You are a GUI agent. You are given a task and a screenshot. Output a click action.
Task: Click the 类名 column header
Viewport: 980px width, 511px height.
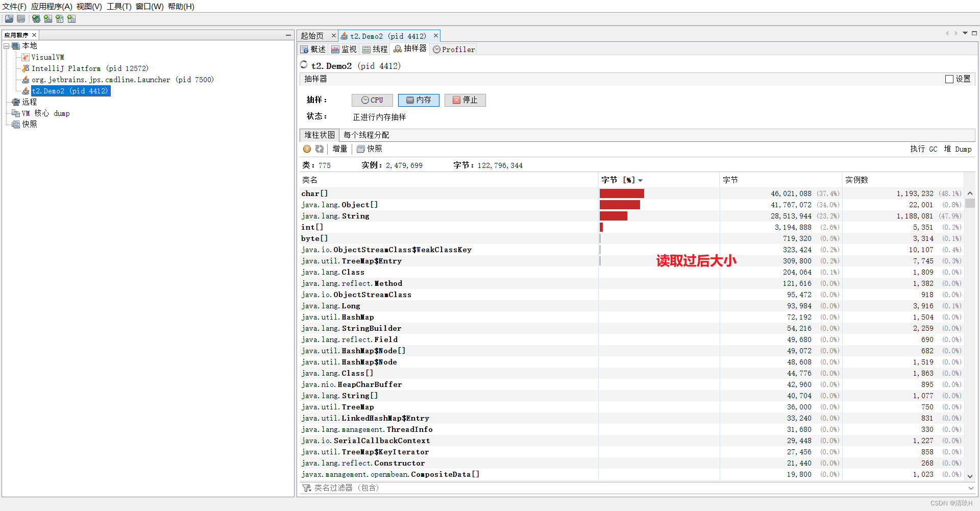click(449, 180)
